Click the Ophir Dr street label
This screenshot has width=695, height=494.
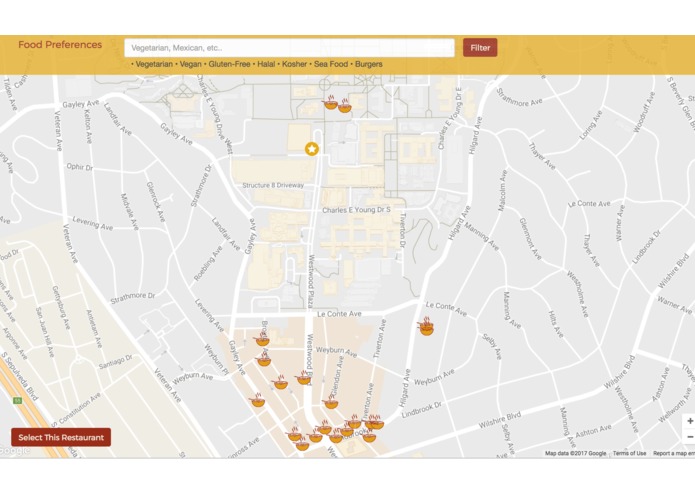[80, 167]
